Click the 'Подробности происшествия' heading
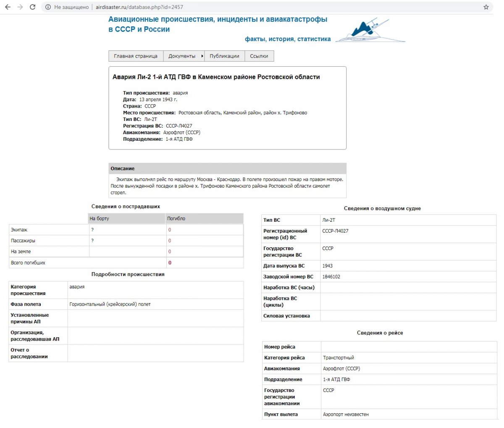 (128, 274)
